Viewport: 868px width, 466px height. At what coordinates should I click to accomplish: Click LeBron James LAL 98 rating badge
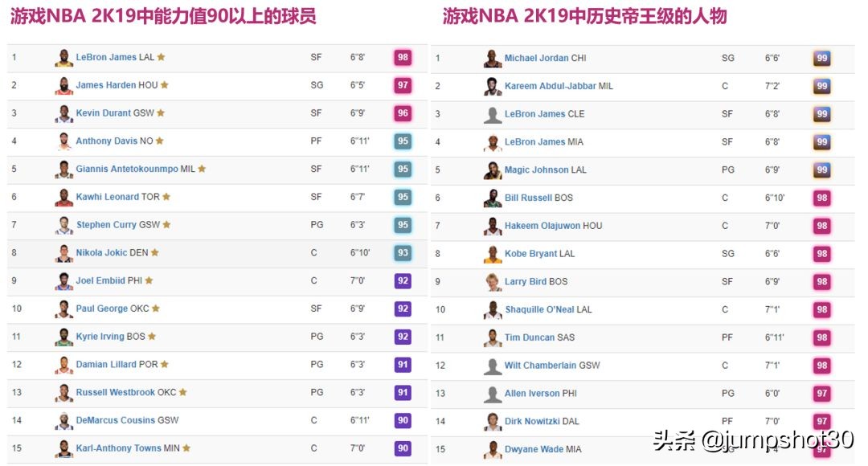pyautogui.click(x=403, y=58)
